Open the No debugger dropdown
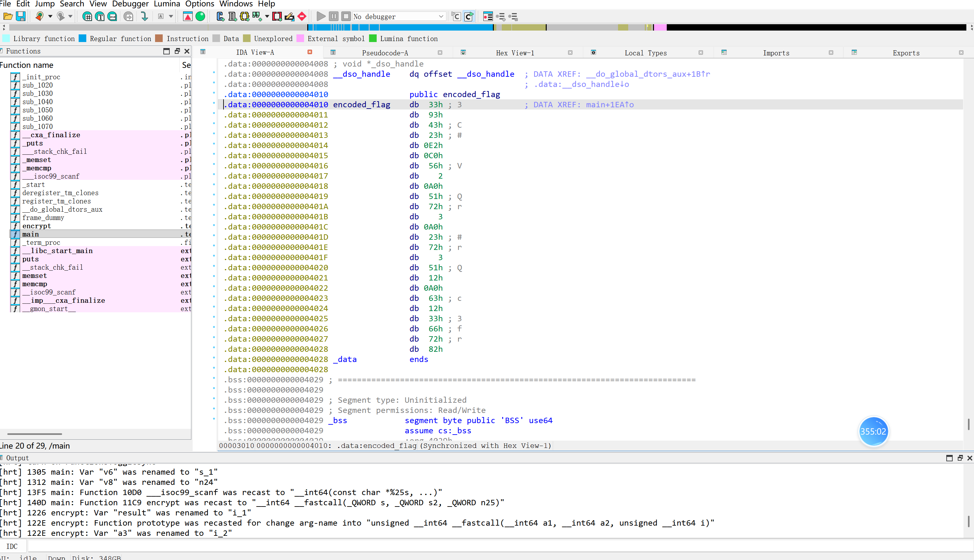The image size is (974, 560). click(x=441, y=17)
